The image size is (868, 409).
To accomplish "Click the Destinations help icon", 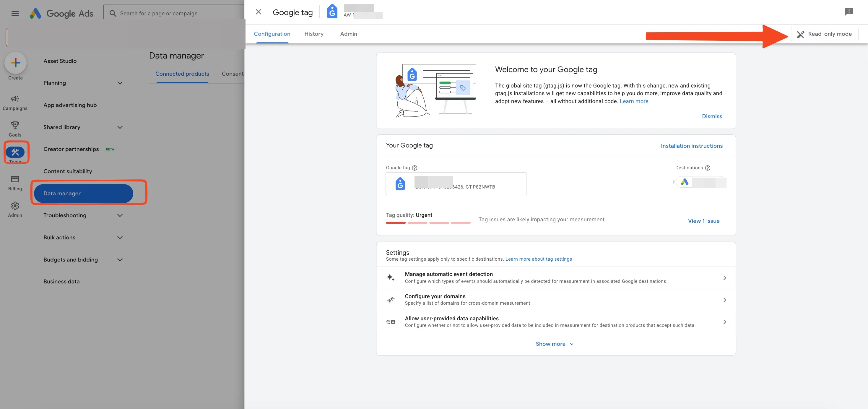I will [x=708, y=168].
